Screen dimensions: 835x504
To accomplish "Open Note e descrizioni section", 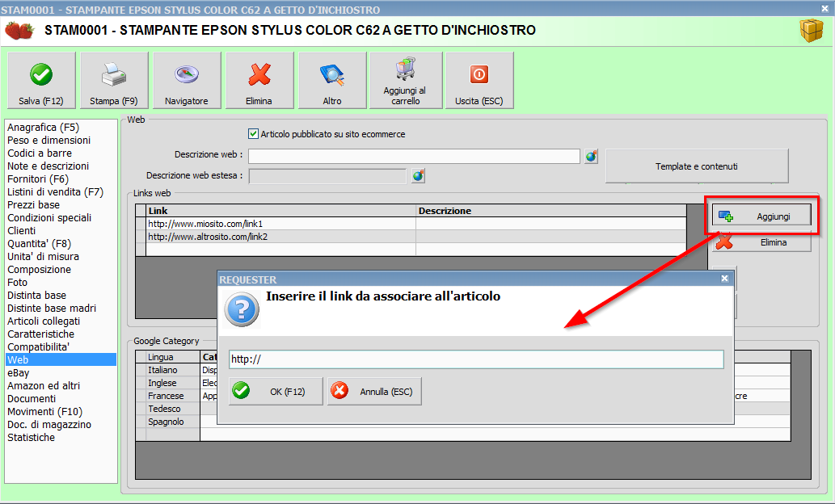I will point(48,166).
